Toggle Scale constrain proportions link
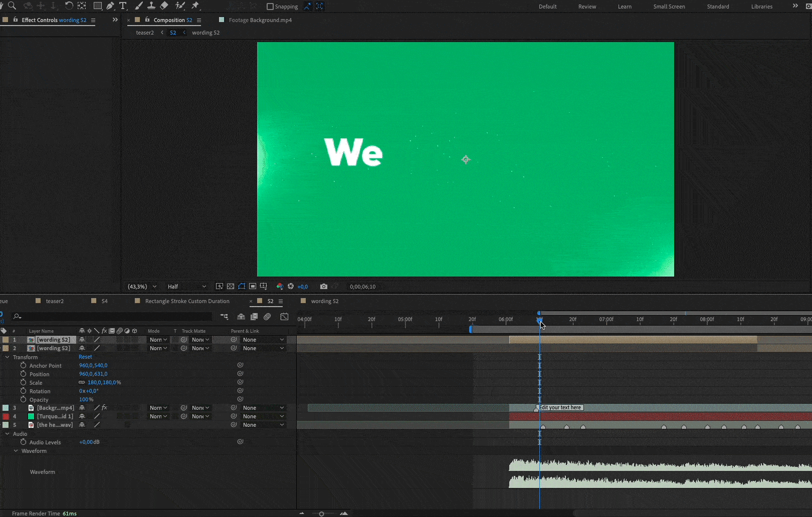812x517 pixels. [82, 383]
